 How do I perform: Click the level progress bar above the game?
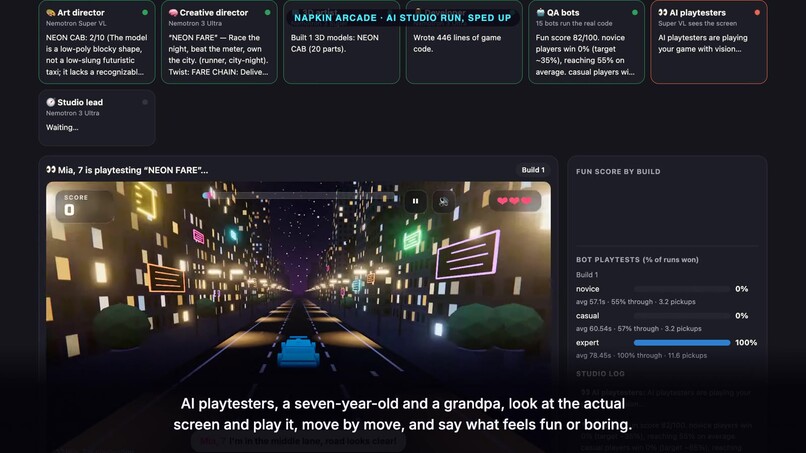point(301,195)
